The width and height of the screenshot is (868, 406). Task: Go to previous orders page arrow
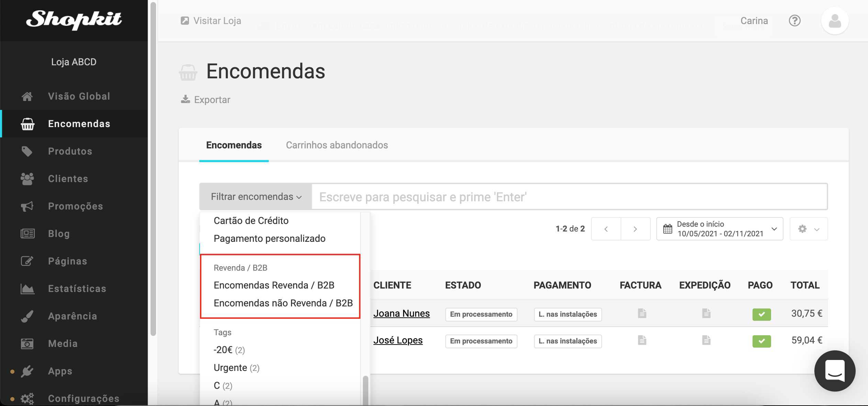pyautogui.click(x=606, y=229)
